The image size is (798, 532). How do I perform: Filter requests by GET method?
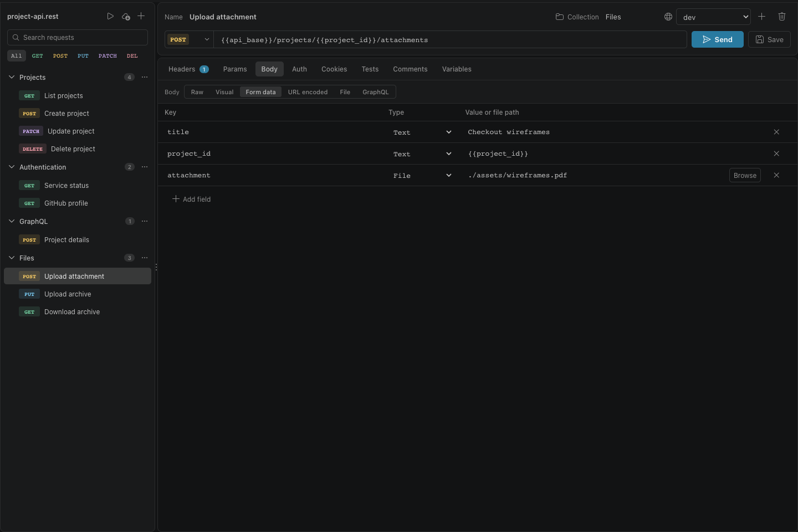pyautogui.click(x=37, y=55)
